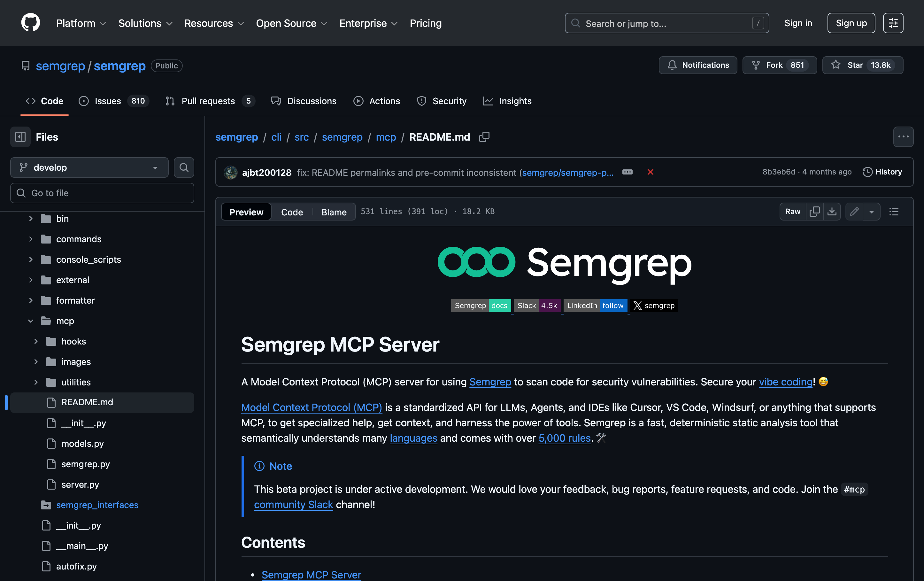Switch to Blame view
This screenshot has height=581, width=924.
coord(334,212)
